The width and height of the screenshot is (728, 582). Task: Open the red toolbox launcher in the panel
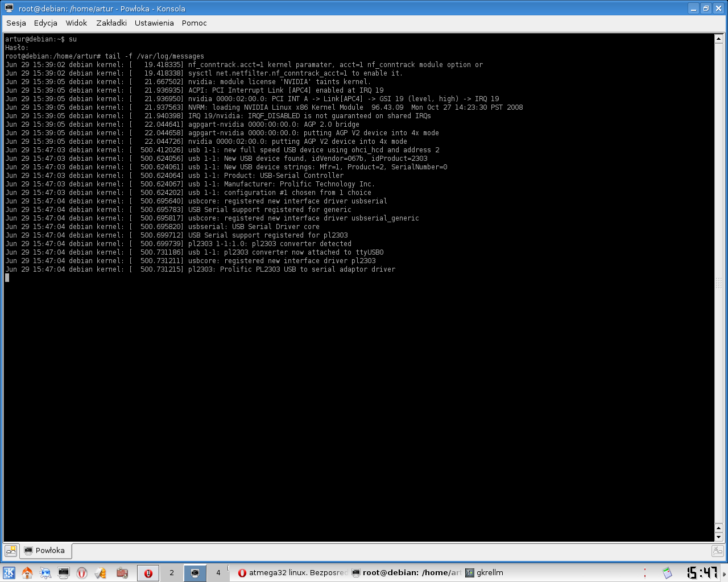pos(122,573)
